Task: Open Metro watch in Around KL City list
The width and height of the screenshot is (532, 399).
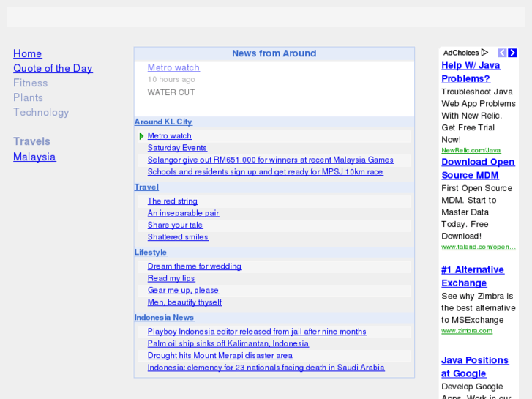Action: [x=169, y=136]
